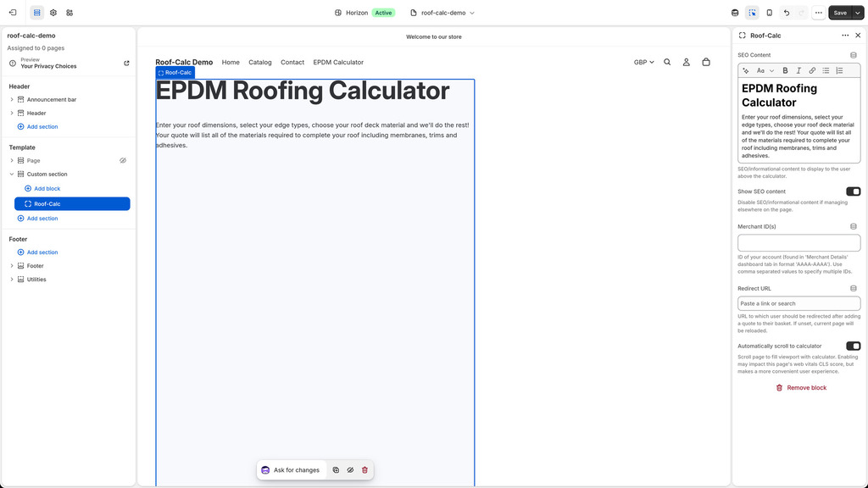Screen dimensions: 868x488
Task: Switch preview to mobile device view
Action: pos(770,13)
